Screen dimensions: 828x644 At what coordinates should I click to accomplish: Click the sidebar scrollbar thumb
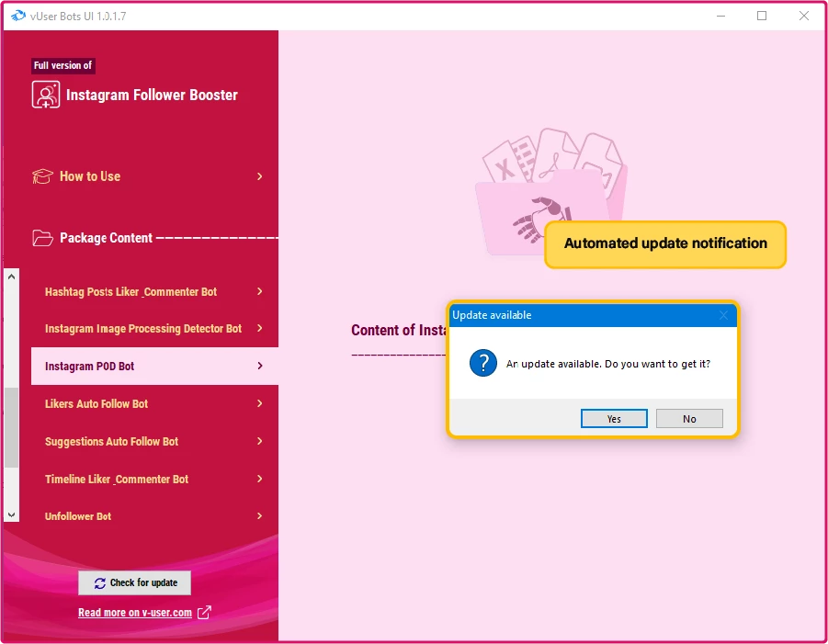click(x=12, y=427)
